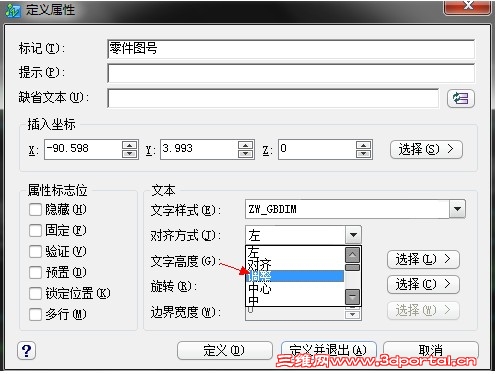Screen dimensions: 496x374
Task: Decrease the Z coordinate value
Action: click(363, 154)
